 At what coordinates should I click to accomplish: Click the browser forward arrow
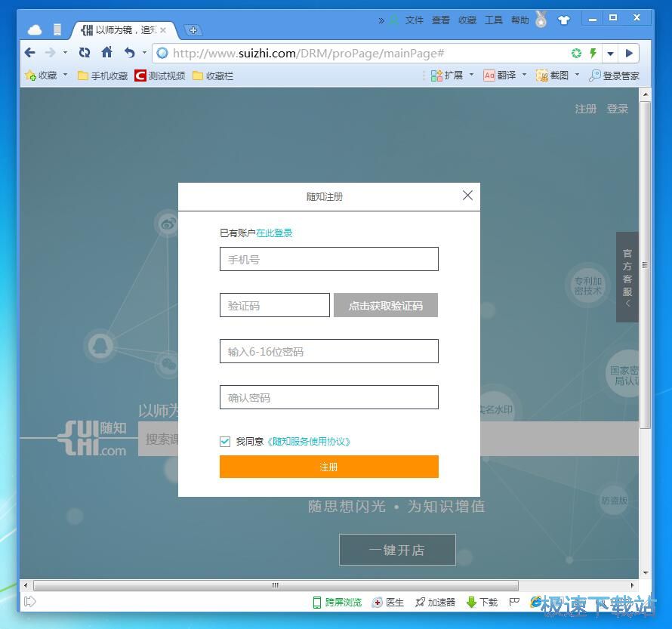(x=50, y=53)
